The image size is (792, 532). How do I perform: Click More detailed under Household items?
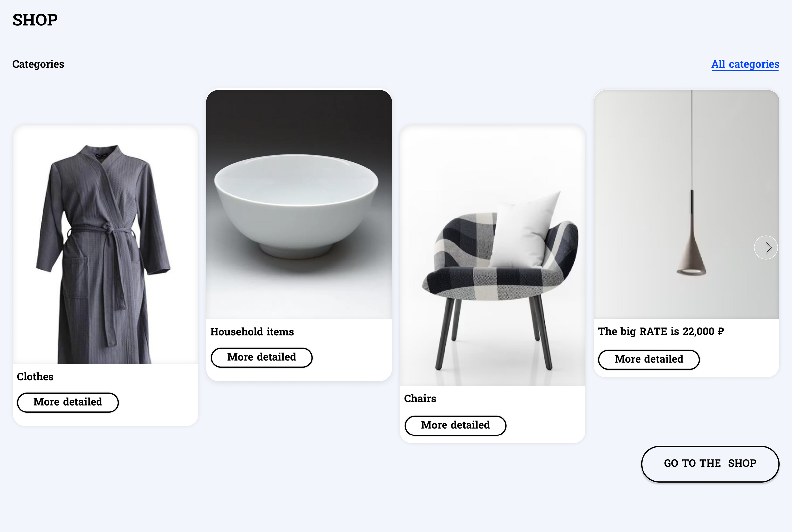(x=262, y=357)
